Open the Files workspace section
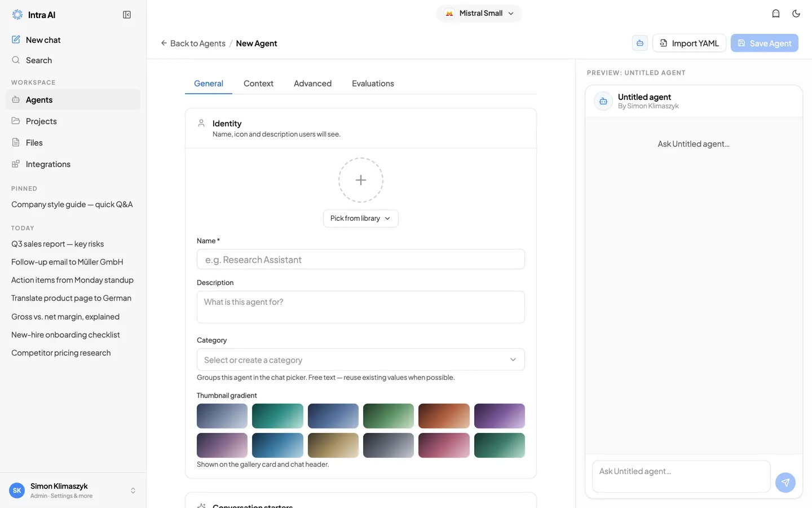The width and height of the screenshot is (812, 508). 73,143
